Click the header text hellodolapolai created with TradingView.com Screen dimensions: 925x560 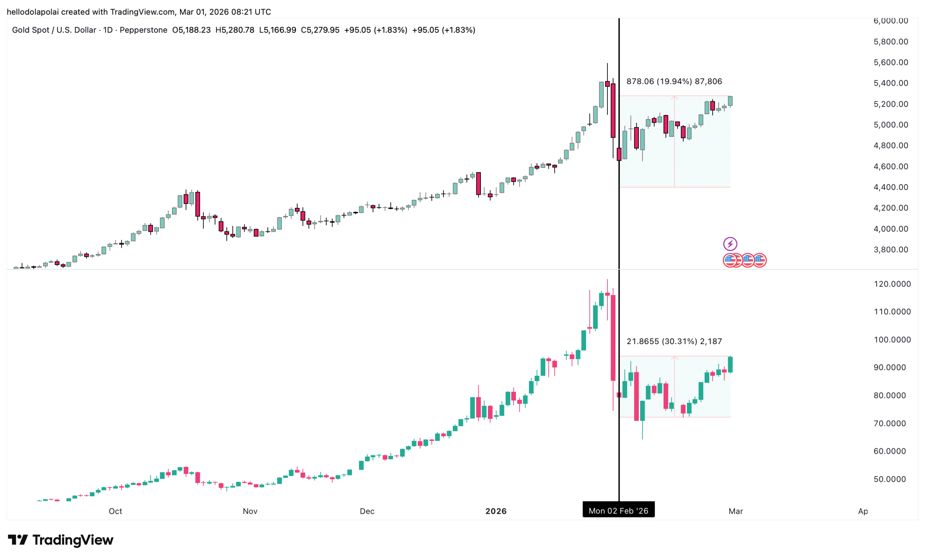(x=138, y=12)
